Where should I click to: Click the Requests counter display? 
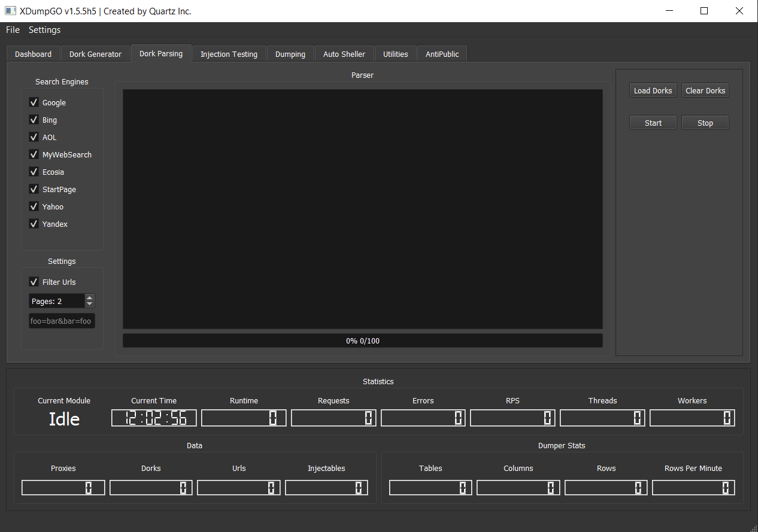(x=333, y=418)
